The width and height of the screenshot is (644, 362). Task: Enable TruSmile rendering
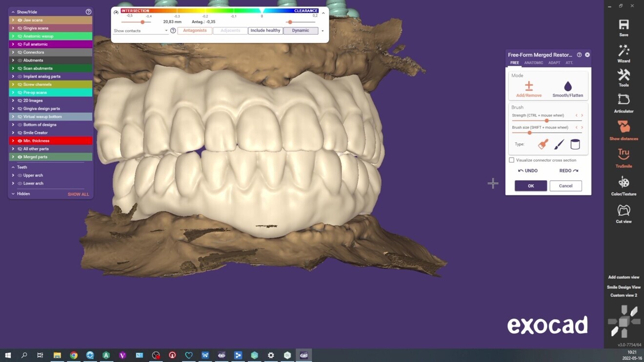tap(624, 157)
